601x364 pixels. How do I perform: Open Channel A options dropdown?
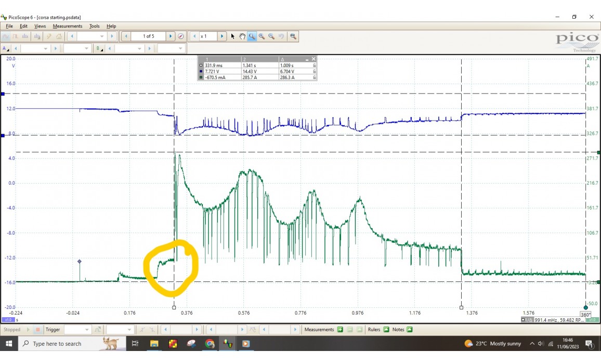(x=5, y=48)
